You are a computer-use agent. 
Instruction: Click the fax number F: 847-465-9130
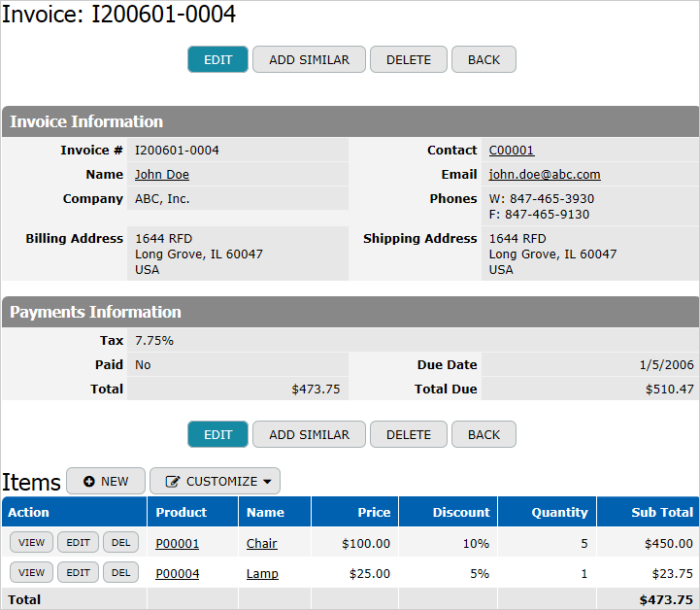coord(539,215)
